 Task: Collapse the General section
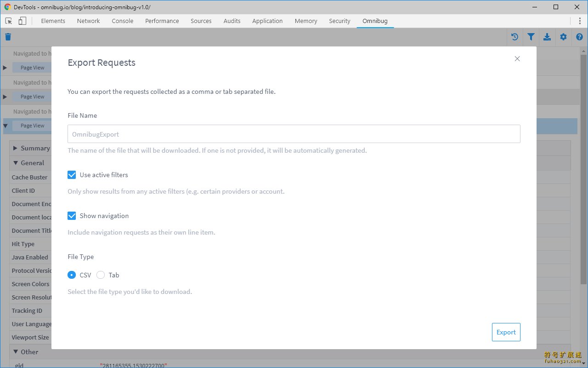pyautogui.click(x=16, y=163)
